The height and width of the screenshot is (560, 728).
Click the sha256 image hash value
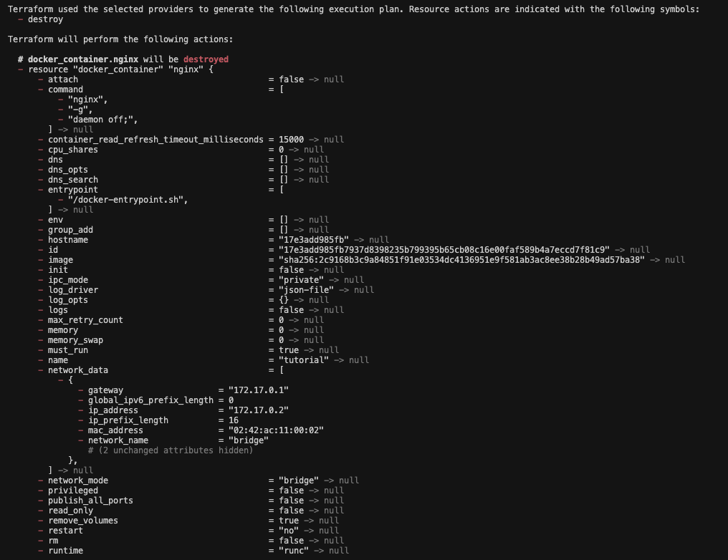pos(461,260)
